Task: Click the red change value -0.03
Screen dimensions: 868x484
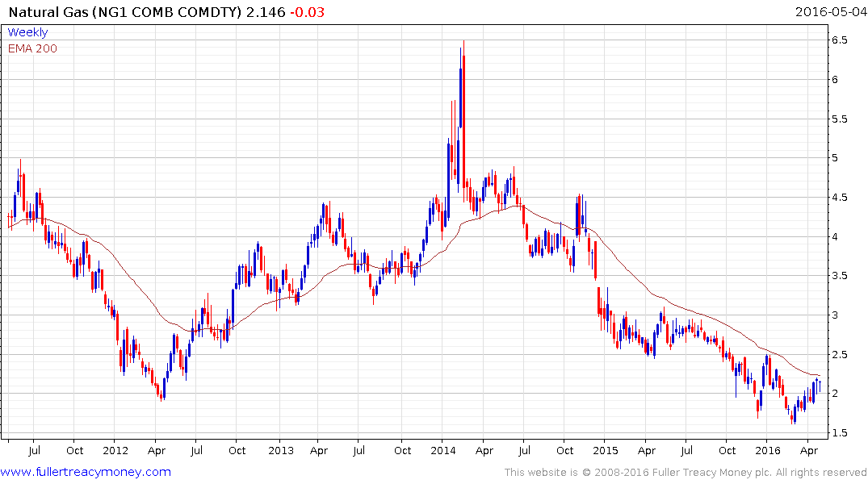Action: click(308, 12)
